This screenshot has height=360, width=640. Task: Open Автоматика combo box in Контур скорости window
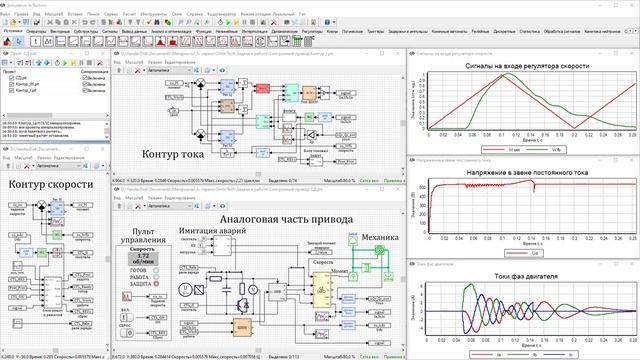pos(58,166)
